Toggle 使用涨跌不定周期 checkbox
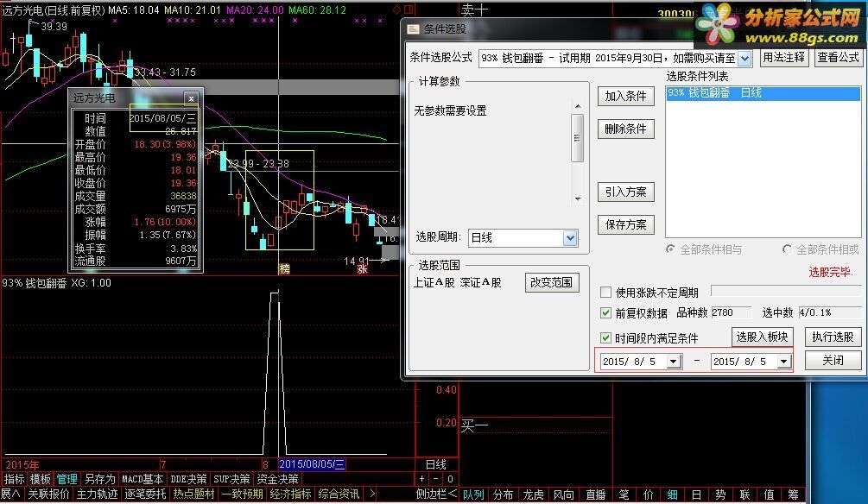The width and height of the screenshot is (868, 504). point(605,292)
